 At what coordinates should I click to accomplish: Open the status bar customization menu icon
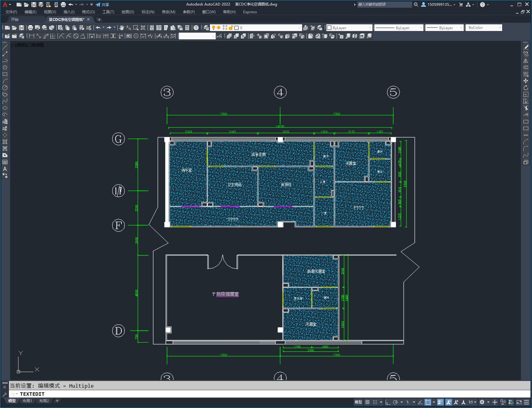[527, 402]
